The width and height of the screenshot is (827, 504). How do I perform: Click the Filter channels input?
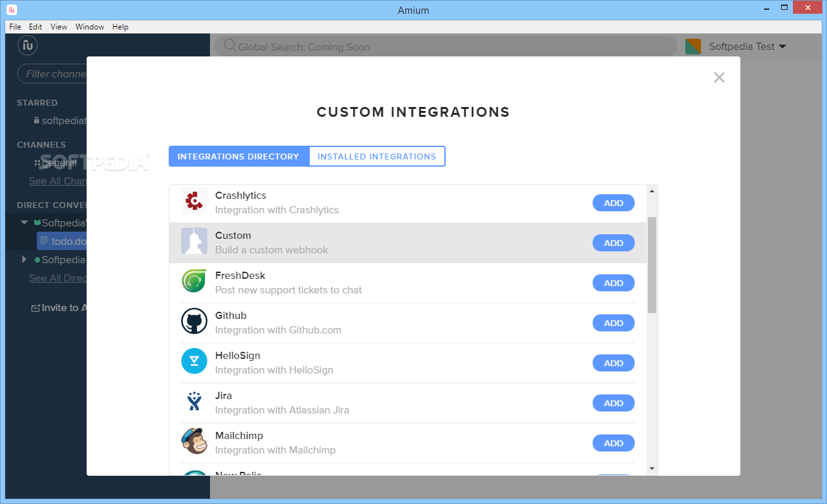(x=53, y=73)
